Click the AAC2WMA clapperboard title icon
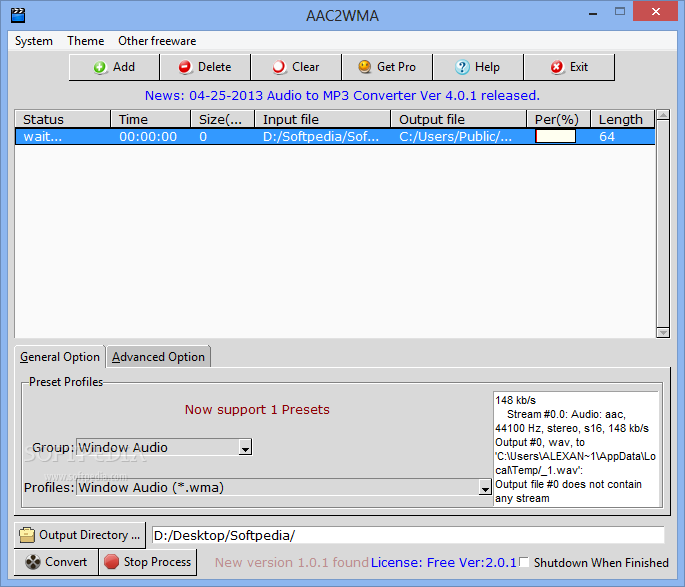Screen dimensions: 685x587 click(x=18, y=15)
